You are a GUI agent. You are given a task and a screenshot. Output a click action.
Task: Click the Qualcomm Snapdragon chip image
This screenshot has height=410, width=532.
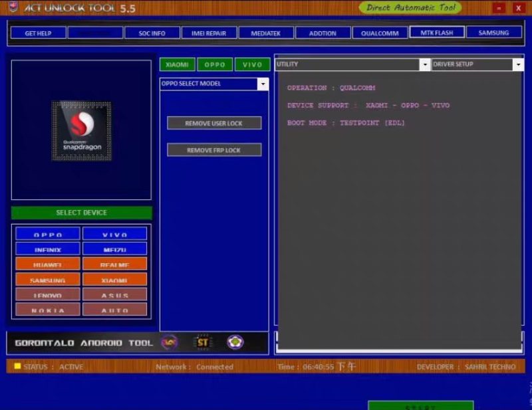click(x=81, y=130)
